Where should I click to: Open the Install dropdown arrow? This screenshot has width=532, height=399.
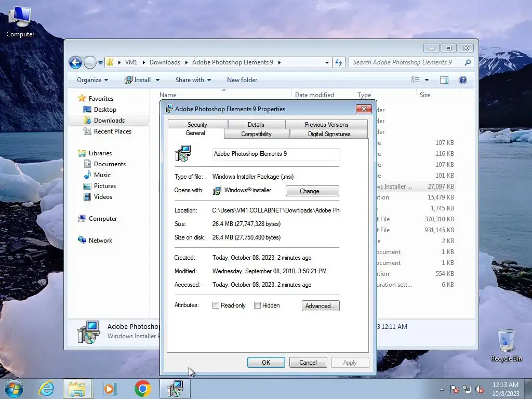158,80
